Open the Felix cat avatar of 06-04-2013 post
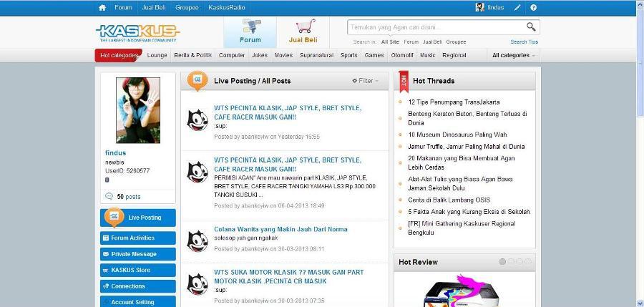The image size is (644, 307). (x=197, y=172)
